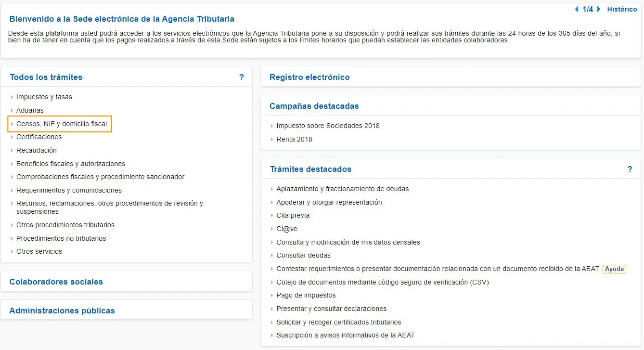Open Presentar y consultar declaraciones
The image size is (644, 350).
click(x=332, y=309)
